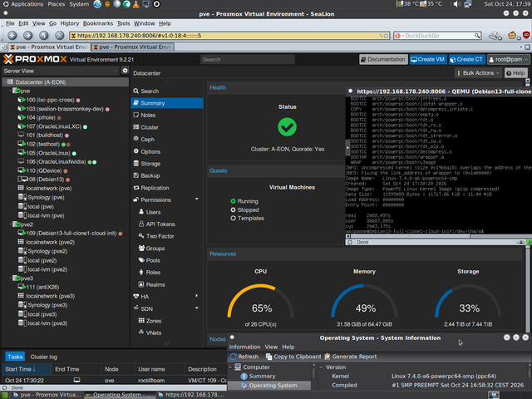The height and width of the screenshot is (399, 532).
Task: Select Summary in the Datacenter menu
Action: 166,103
